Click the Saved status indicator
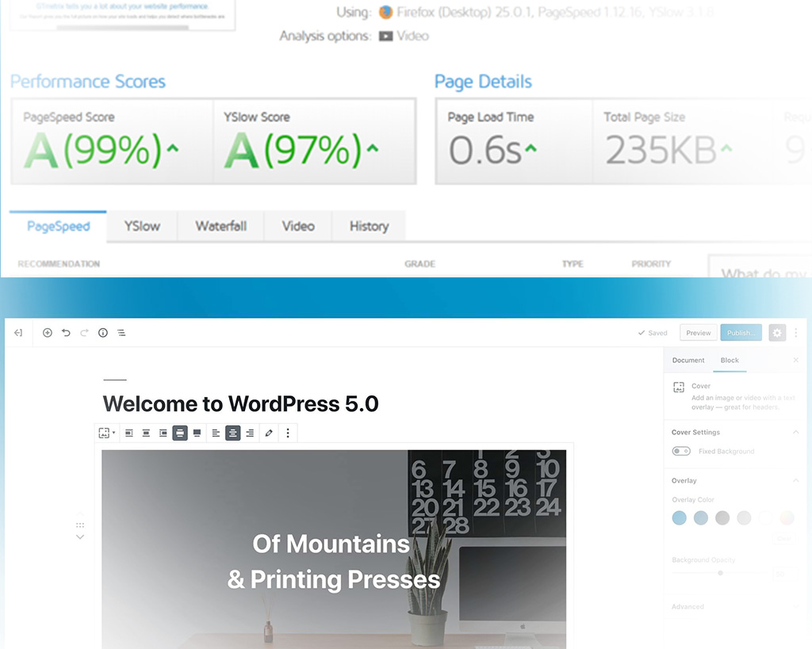This screenshot has height=649, width=812. coord(653,333)
